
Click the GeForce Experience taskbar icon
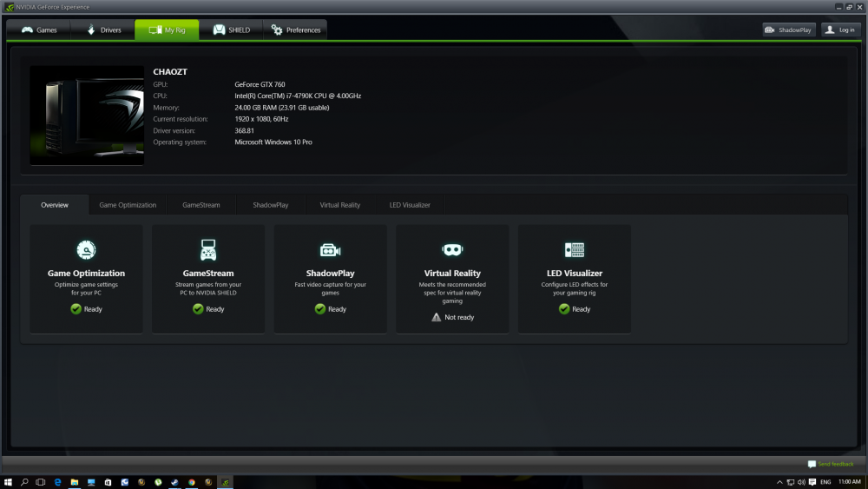[x=226, y=482]
